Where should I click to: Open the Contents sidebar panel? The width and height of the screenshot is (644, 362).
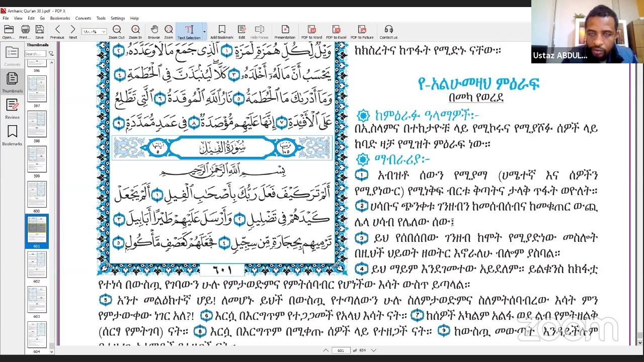[12, 56]
